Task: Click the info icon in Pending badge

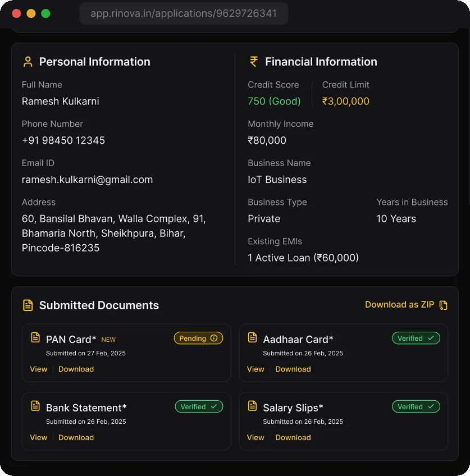Action: point(214,338)
